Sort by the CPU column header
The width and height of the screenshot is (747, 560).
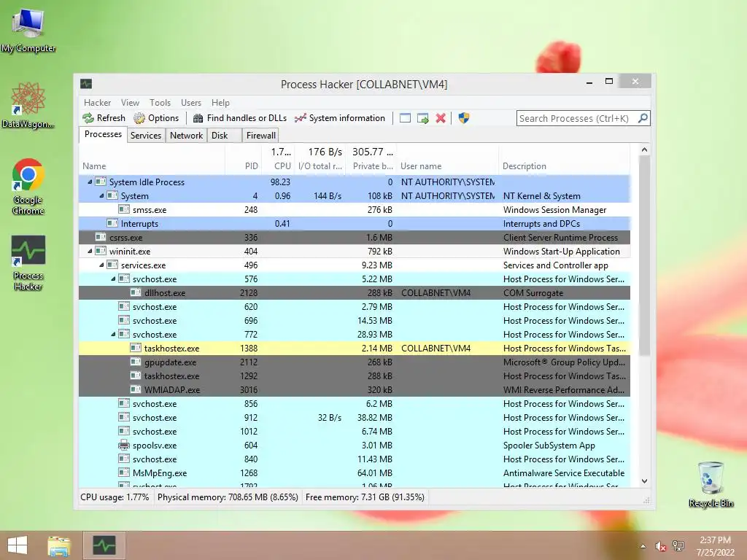(278, 160)
